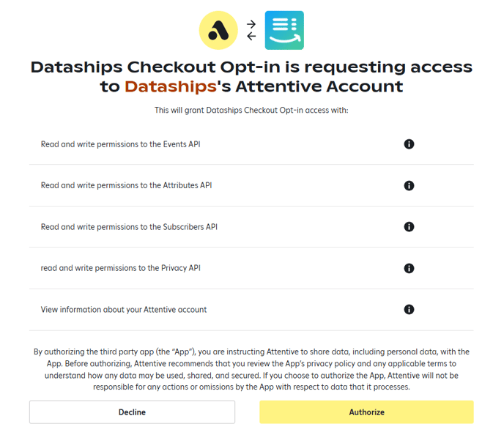Click the 'View information about your Attentive account' text

[124, 309]
